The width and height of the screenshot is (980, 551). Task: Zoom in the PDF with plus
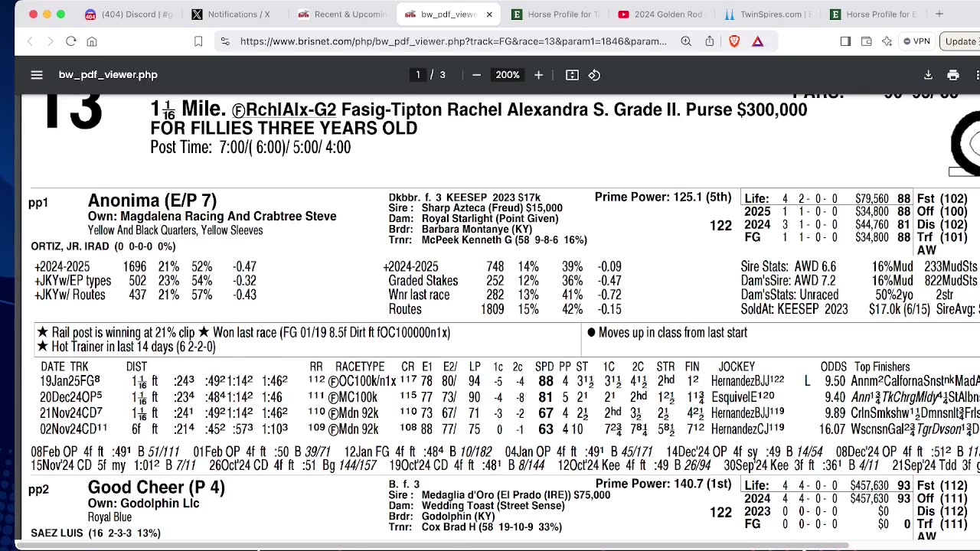tap(538, 75)
